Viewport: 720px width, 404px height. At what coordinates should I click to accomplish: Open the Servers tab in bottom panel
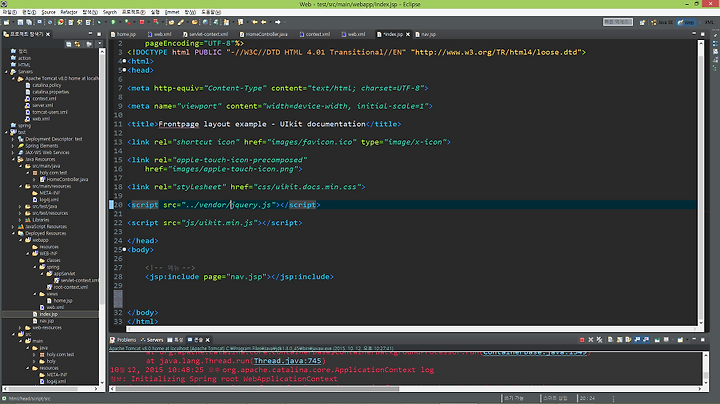(x=152, y=340)
